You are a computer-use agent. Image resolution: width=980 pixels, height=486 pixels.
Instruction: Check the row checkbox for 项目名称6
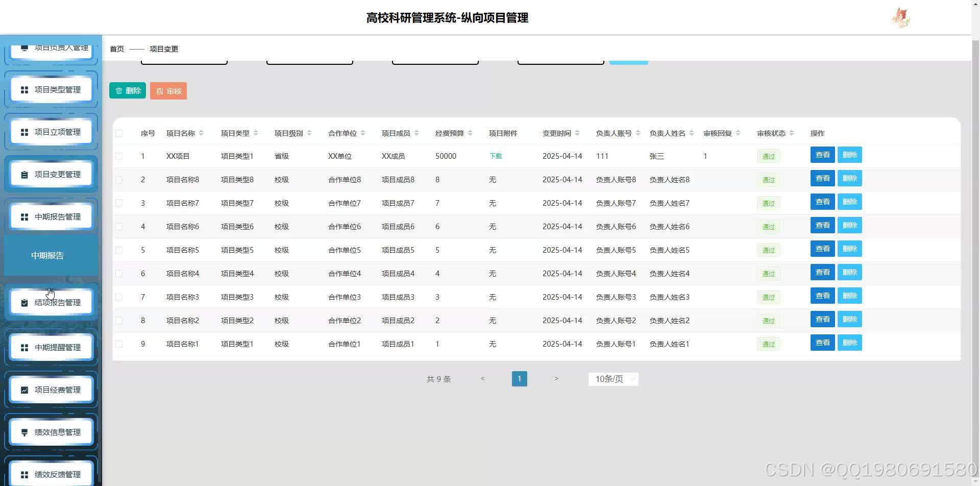(119, 227)
